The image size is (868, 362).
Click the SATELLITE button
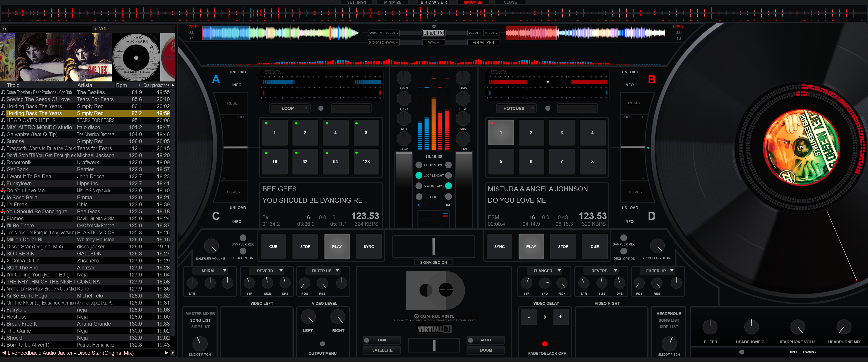[x=382, y=350]
